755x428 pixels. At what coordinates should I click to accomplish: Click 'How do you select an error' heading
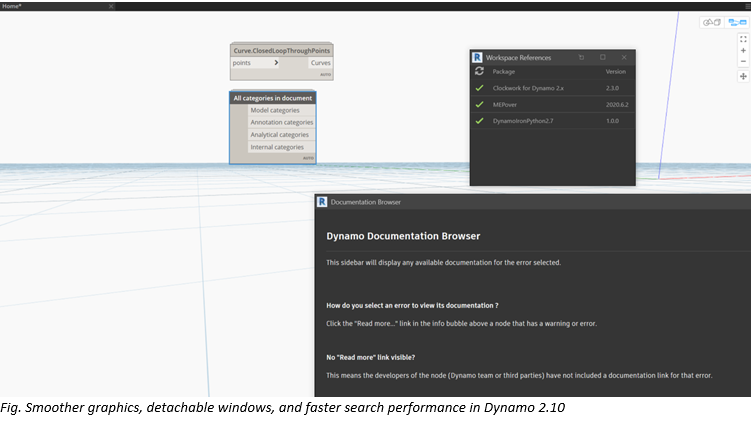coord(412,305)
